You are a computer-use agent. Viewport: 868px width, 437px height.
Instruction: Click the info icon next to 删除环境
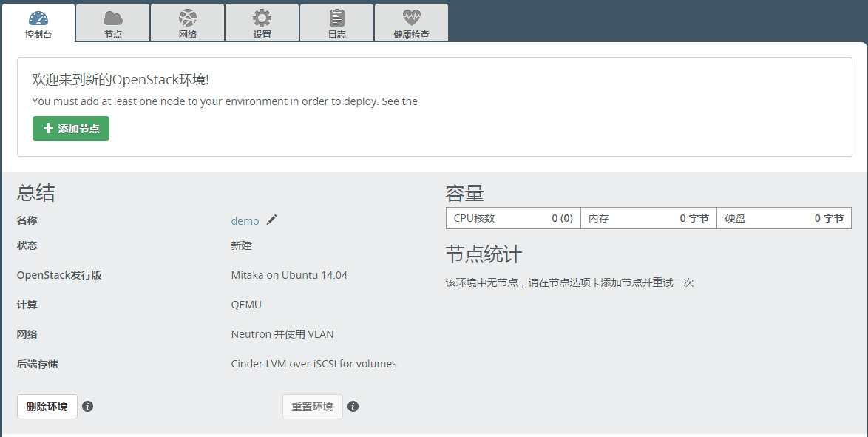87,407
